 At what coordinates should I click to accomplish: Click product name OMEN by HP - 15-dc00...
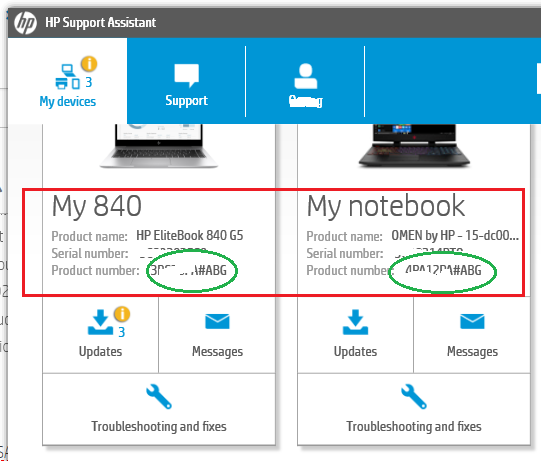coord(455,236)
